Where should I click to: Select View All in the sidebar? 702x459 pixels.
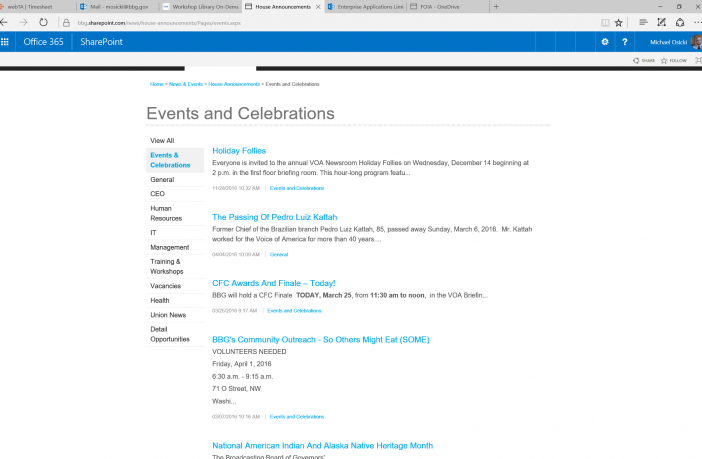pyautogui.click(x=162, y=141)
